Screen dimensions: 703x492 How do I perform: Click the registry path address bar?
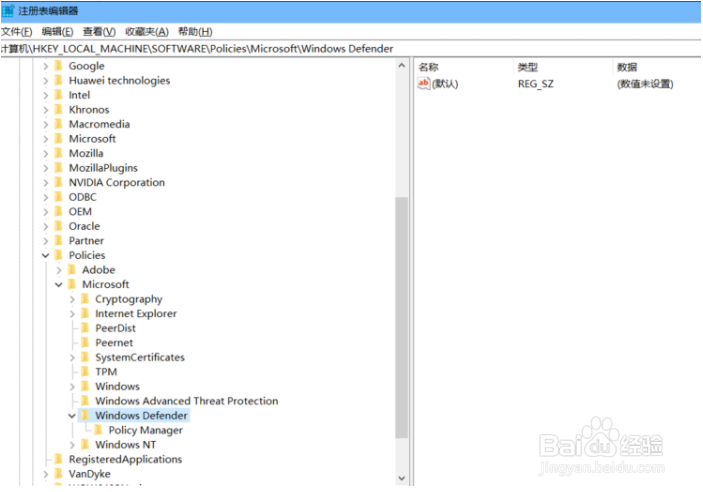pos(351,48)
